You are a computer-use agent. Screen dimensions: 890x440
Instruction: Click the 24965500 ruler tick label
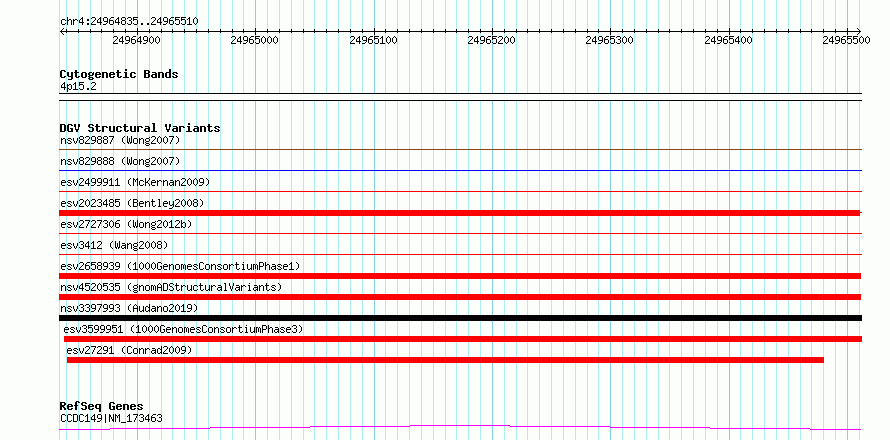846,40
